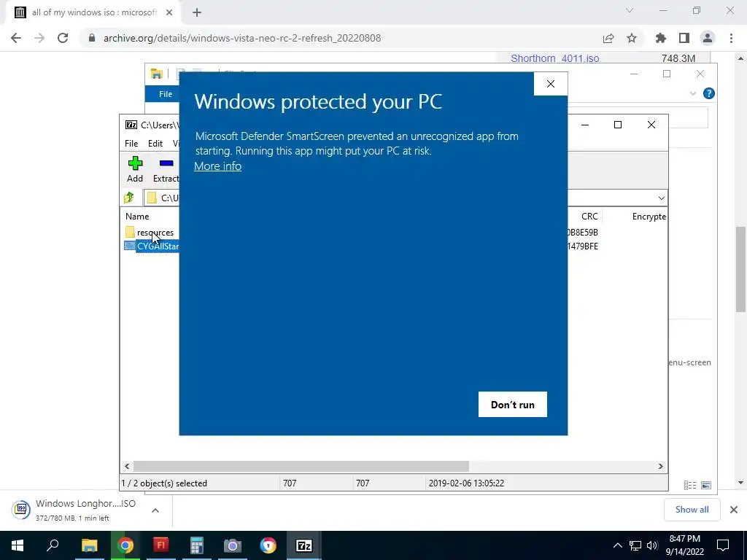This screenshot has width=747, height=560.
Task: Close the archive.org tab
Action: point(169,13)
